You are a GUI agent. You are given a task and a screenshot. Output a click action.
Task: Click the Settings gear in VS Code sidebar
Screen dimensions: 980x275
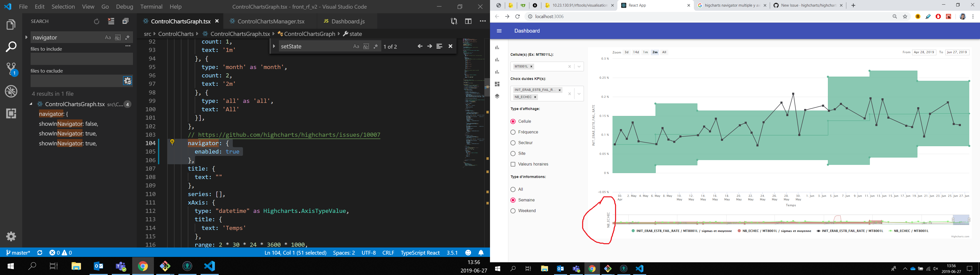point(11,236)
